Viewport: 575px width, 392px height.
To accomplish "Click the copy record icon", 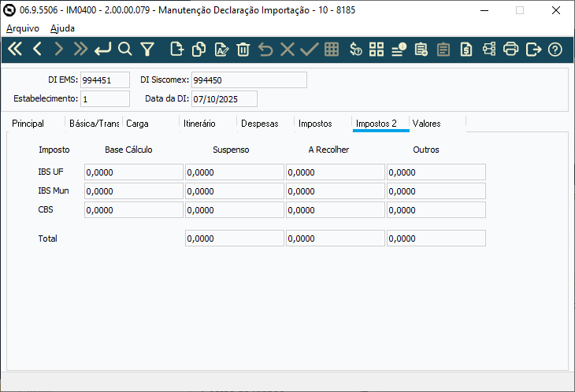I will (199, 49).
